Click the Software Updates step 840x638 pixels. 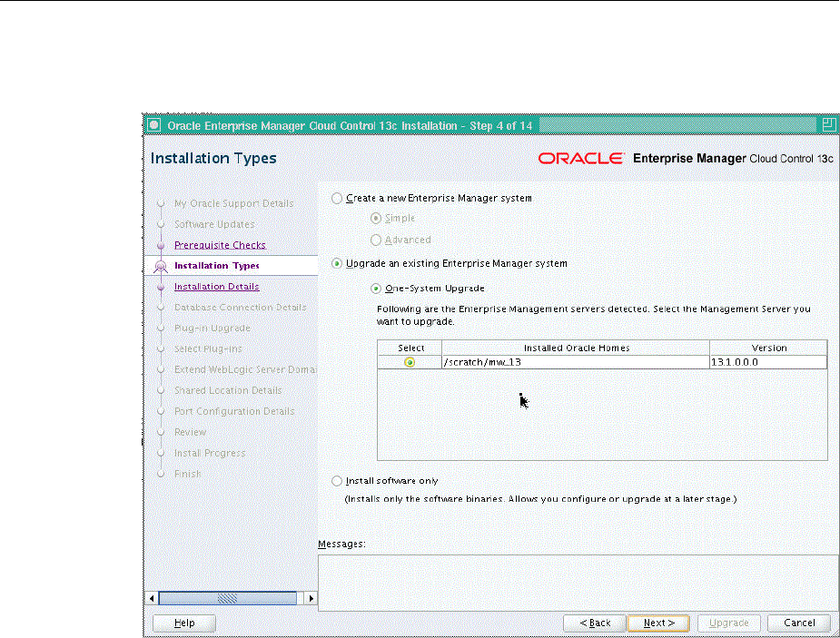coord(214,224)
